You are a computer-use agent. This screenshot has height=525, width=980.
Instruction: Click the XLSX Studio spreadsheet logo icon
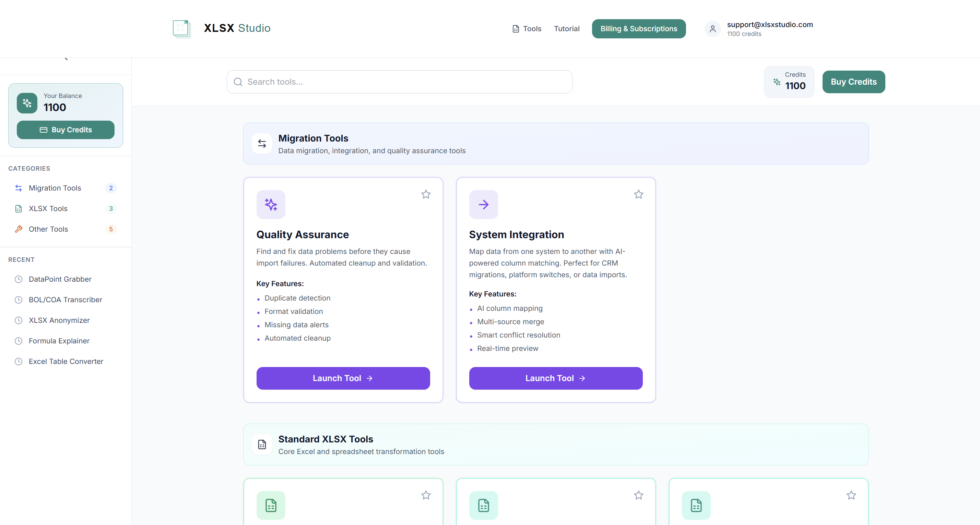point(181,28)
